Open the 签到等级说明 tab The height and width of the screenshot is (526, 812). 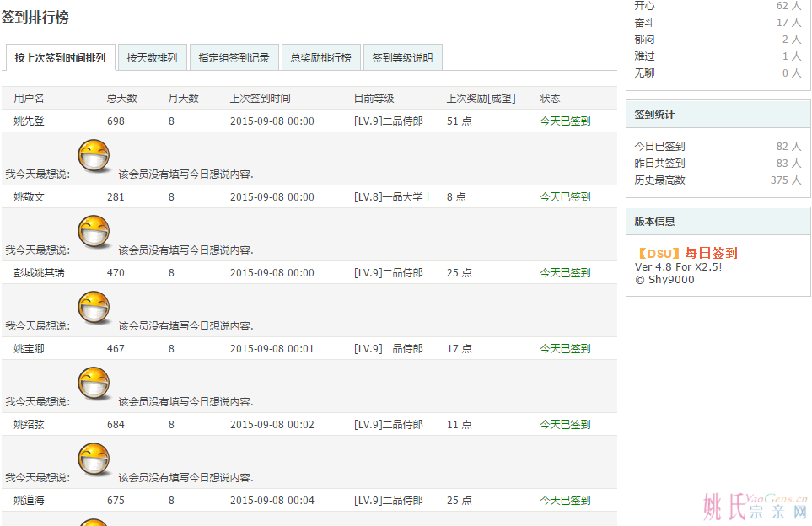click(x=402, y=57)
